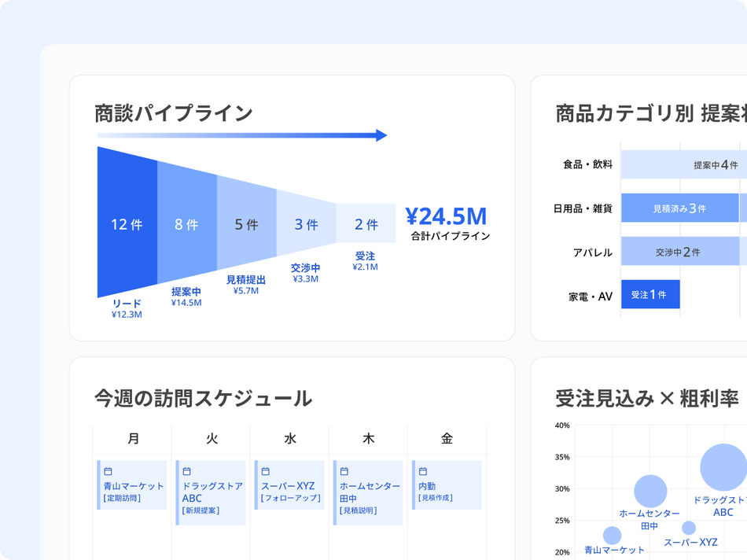Select the 提案中4件 bar in 食品・飲料 row
Image resolution: width=747 pixels, height=560 pixels.
pyautogui.click(x=684, y=165)
